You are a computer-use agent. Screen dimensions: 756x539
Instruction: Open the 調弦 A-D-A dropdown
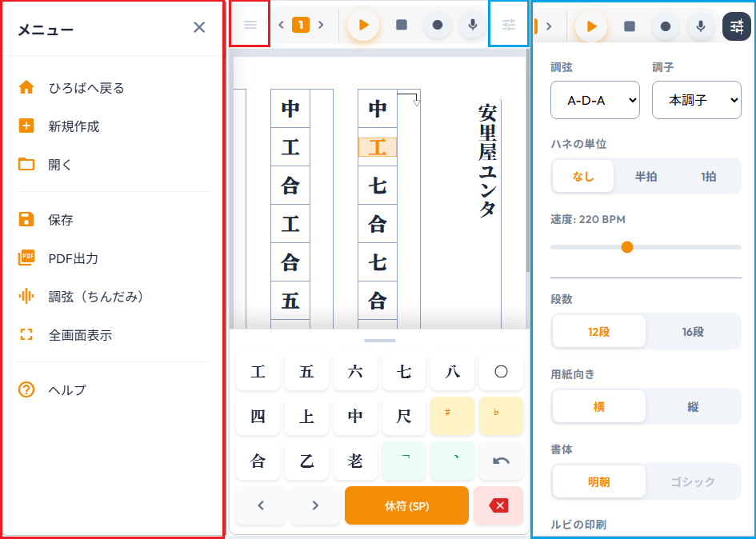[x=595, y=100]
